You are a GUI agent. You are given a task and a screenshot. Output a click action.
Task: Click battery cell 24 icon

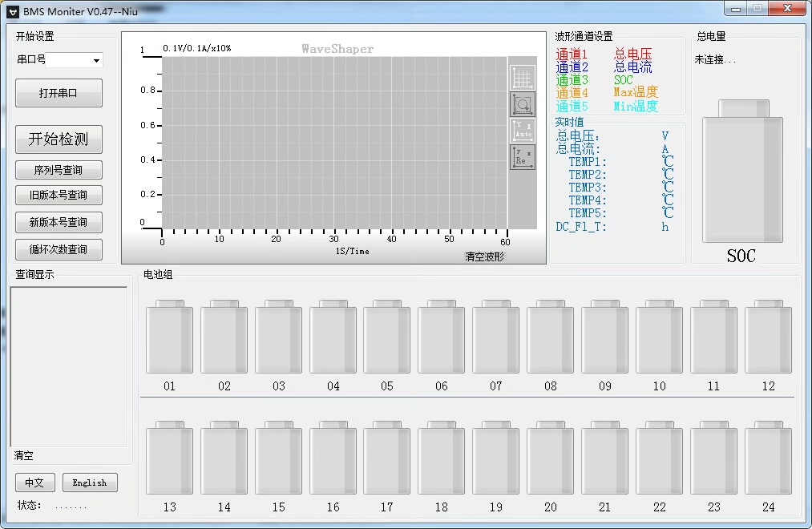pyautogui.click(x=768, y=458)
